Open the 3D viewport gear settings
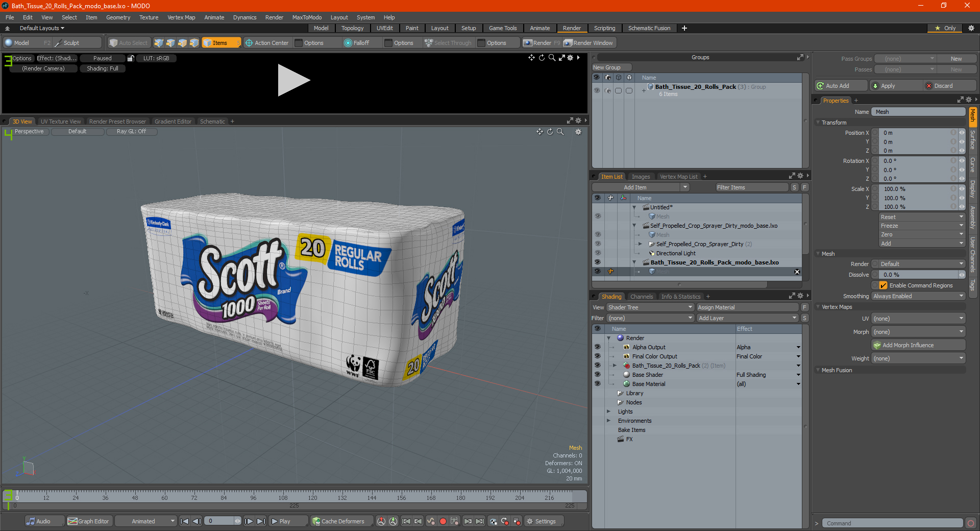Image resolution: width=980 pixels, height=531 pixels. tap(578, 132)
